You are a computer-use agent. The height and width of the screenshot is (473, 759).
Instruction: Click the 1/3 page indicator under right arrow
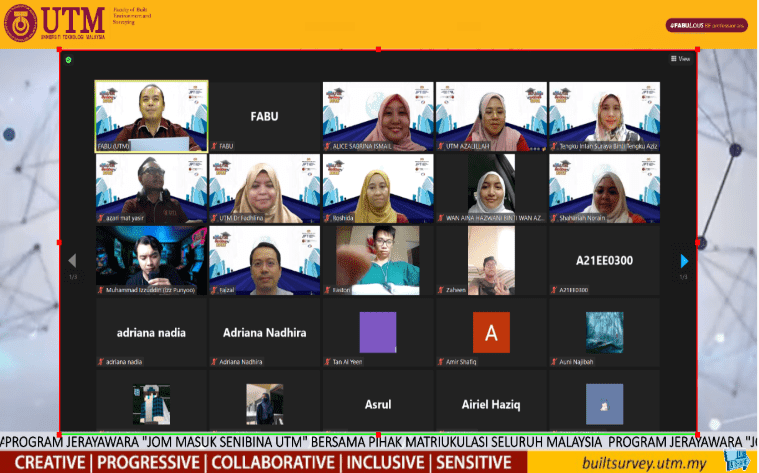(x=683, y=277)
